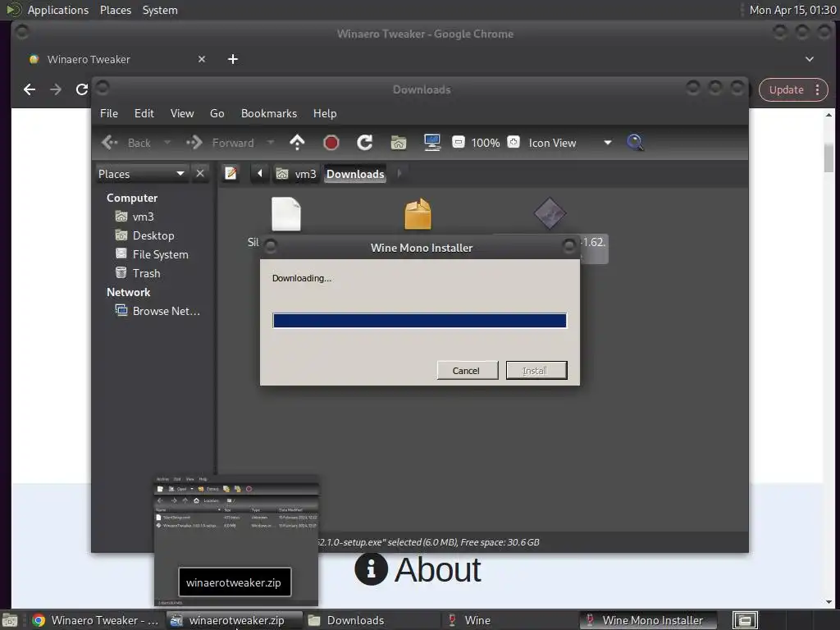Click the Install button in Wine Mono Installer

pyautogui.click(x=536, y=370)
